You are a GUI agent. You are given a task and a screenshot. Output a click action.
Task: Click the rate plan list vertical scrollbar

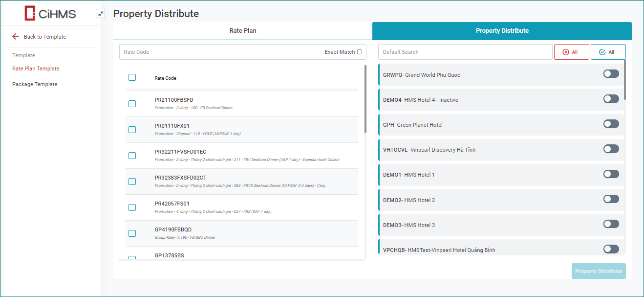tap(365, 99)
